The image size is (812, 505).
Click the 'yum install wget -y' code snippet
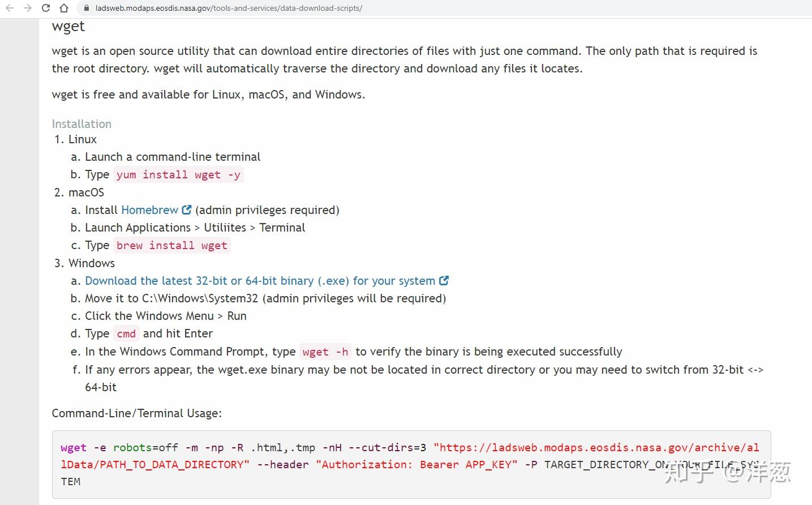tap(178, 175)
